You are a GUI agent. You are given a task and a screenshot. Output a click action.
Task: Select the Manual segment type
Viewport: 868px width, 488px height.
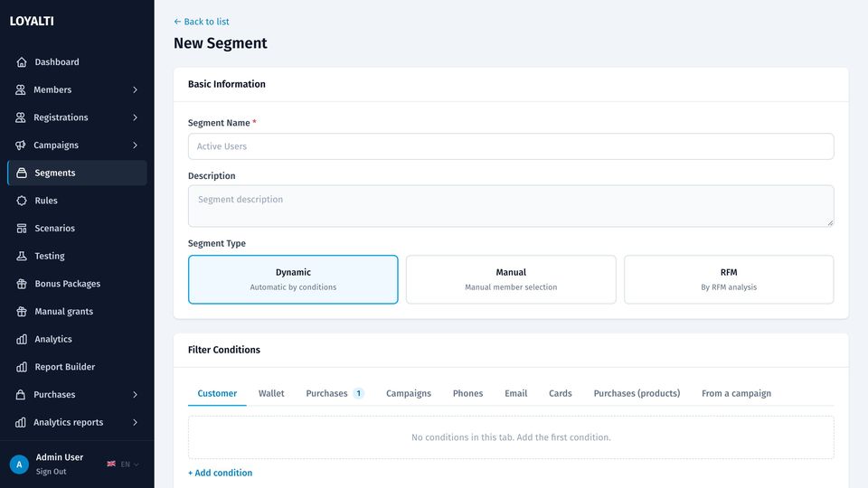[511, 279]
